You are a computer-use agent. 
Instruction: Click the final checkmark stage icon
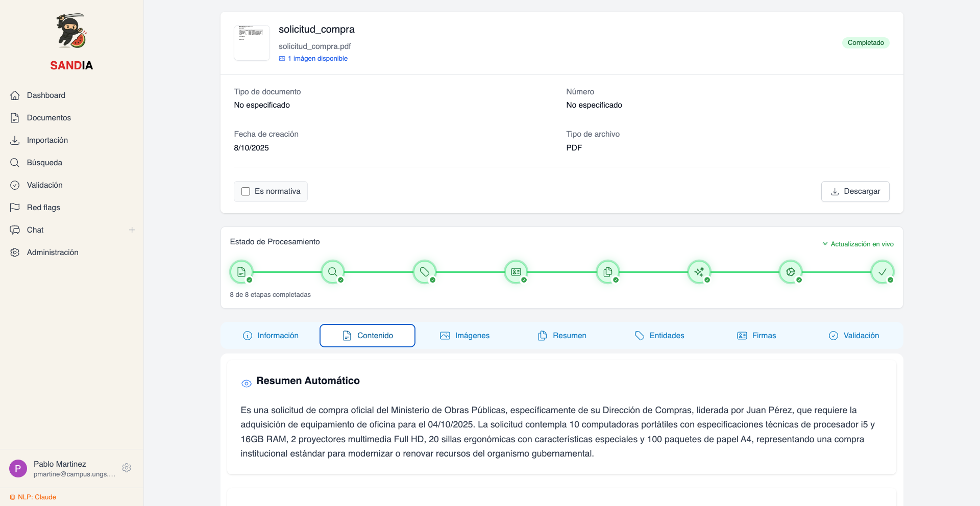tap(882, 272)
